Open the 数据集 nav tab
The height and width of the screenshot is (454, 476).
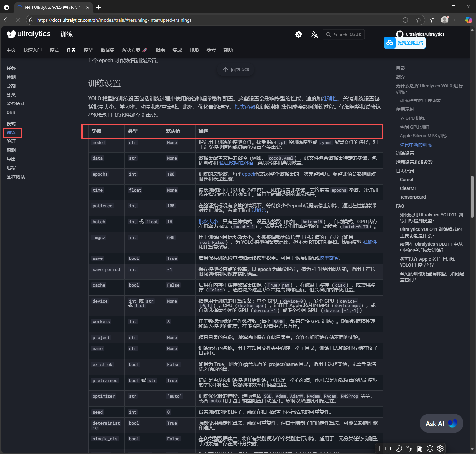[x=107, y=50]
